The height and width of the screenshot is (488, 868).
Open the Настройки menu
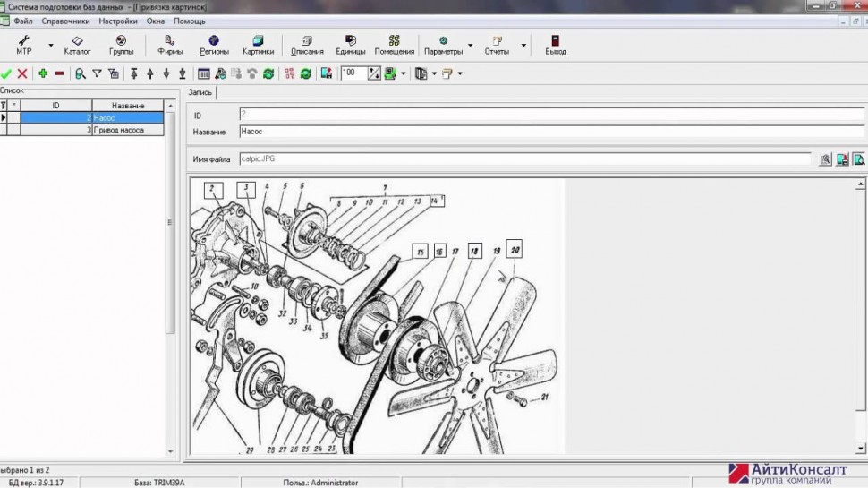point(118,21)
